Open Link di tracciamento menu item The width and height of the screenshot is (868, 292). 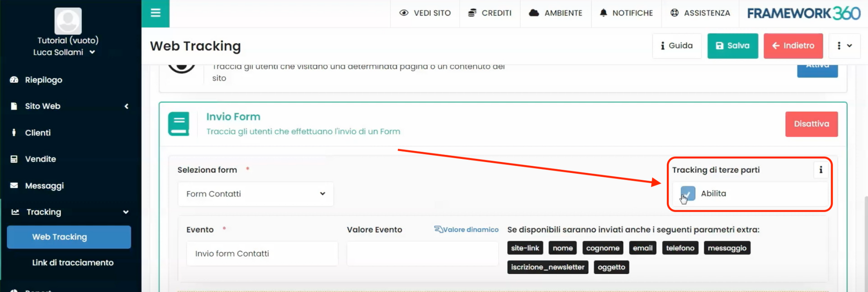[72, 263]
